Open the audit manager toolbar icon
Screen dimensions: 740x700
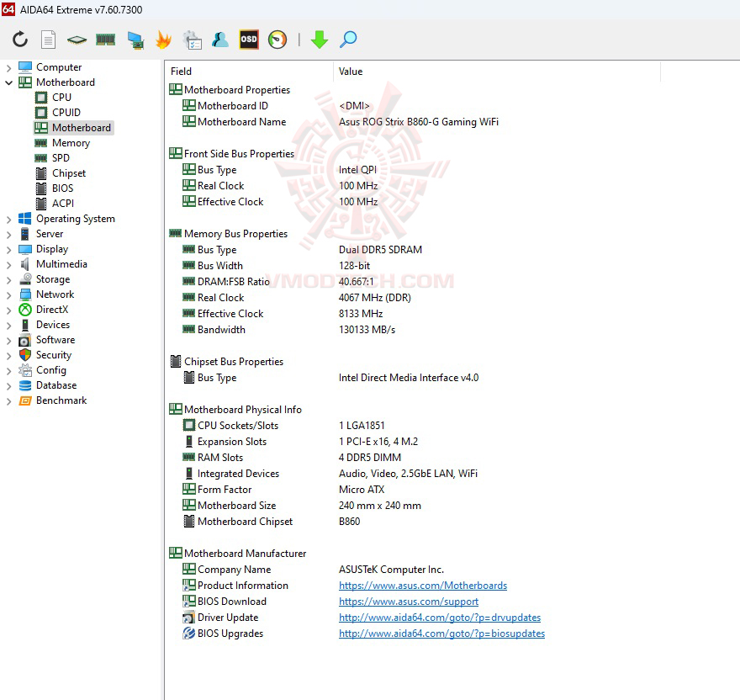click(x=192, y=40)
